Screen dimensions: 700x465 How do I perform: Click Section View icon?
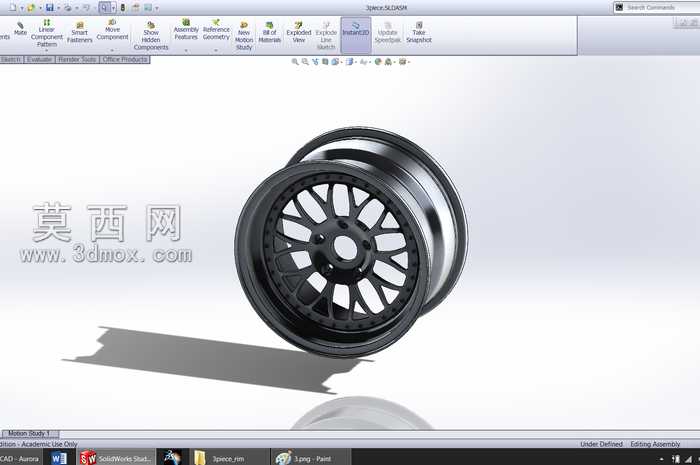coord(325,62)
